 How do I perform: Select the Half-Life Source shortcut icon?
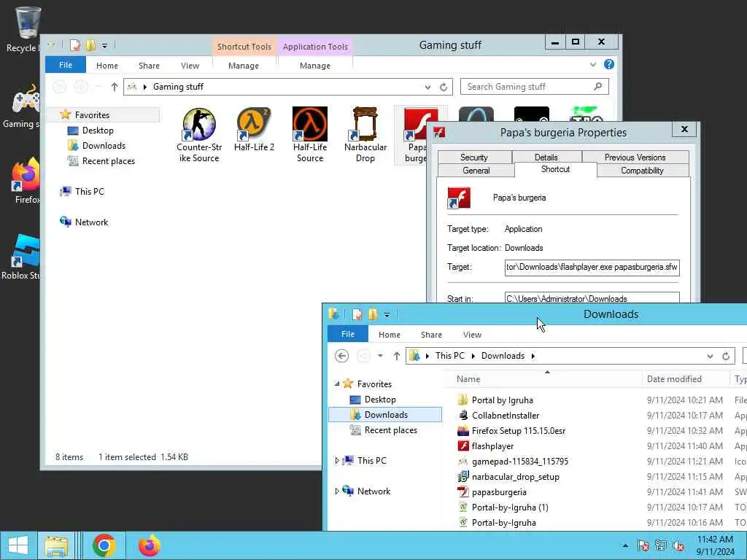pyautogui.click(x=309, y=125)
